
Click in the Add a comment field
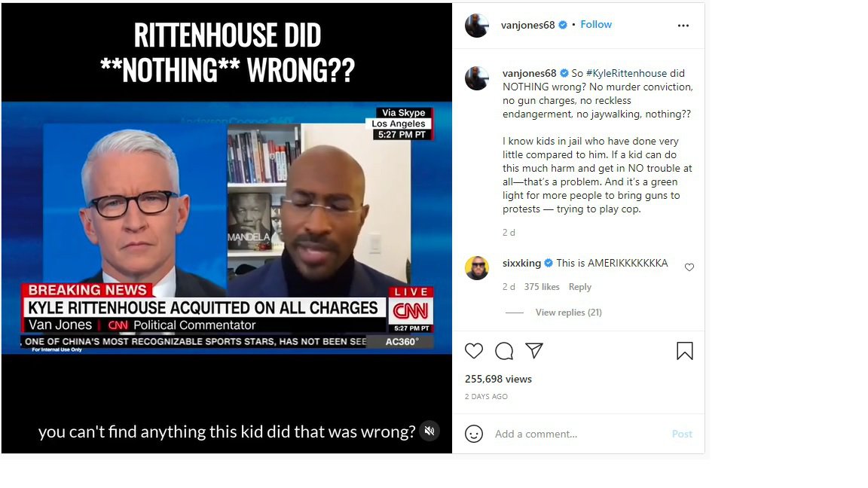579,434
